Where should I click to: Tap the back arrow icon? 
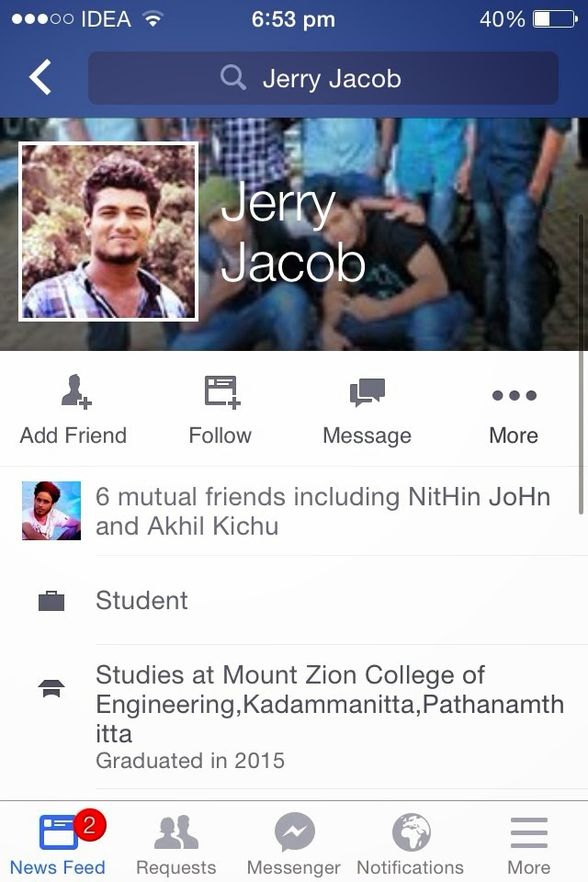[x=40, y=77]
